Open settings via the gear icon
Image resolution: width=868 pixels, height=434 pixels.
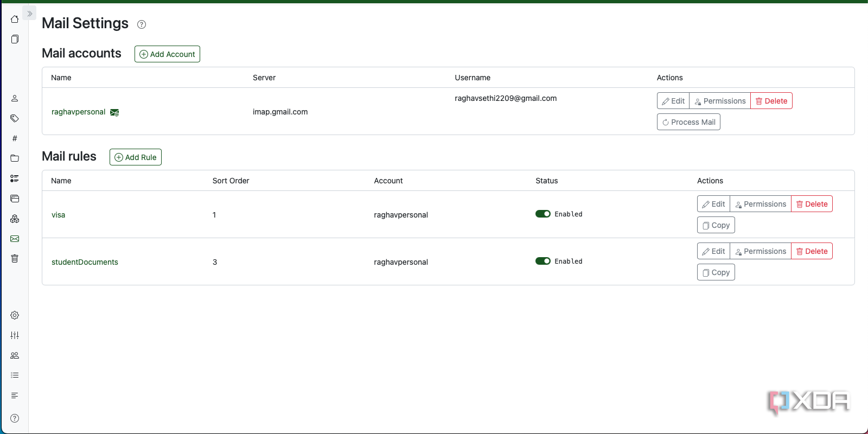pyautogui.click(x=15, y=315)
